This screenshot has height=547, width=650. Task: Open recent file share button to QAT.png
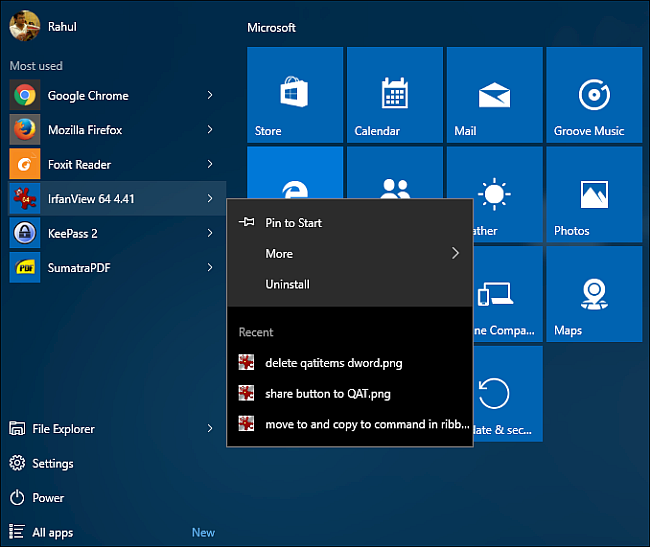327,393
